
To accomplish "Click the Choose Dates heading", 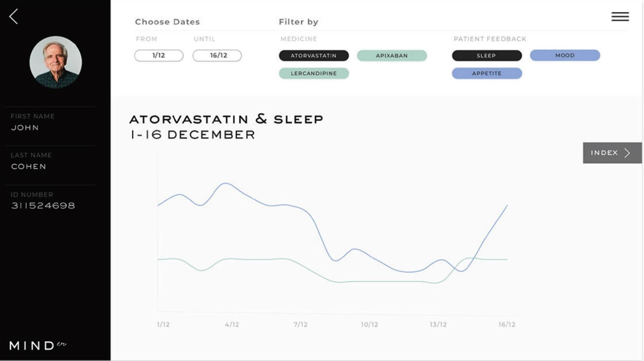I will [167, 22].
